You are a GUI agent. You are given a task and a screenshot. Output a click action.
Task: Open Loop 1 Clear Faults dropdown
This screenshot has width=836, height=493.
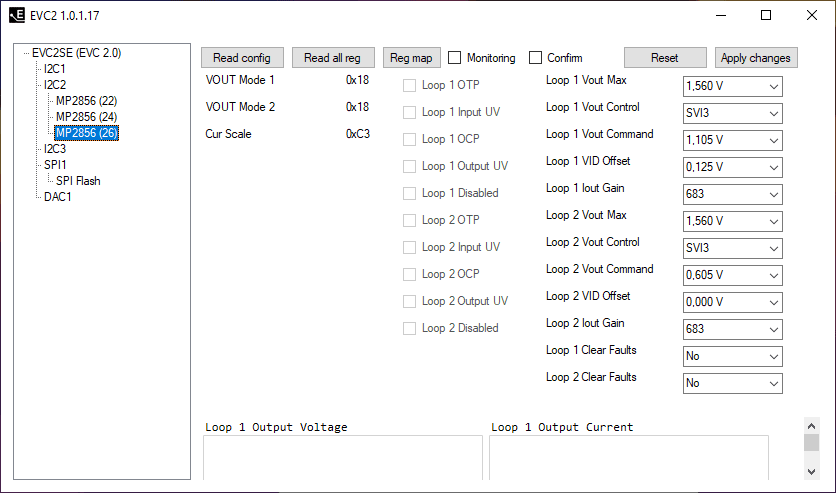pyautogui.click(x=732, y=356)
